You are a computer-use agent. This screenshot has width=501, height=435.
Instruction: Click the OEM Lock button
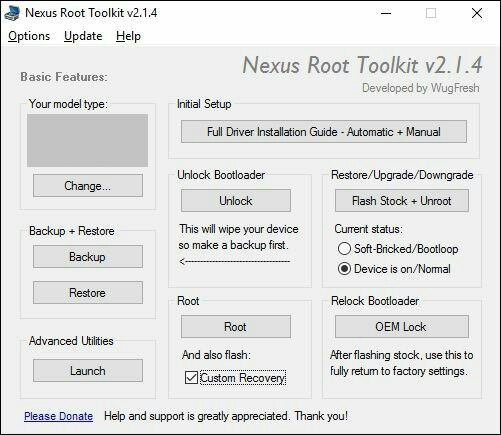402,327
